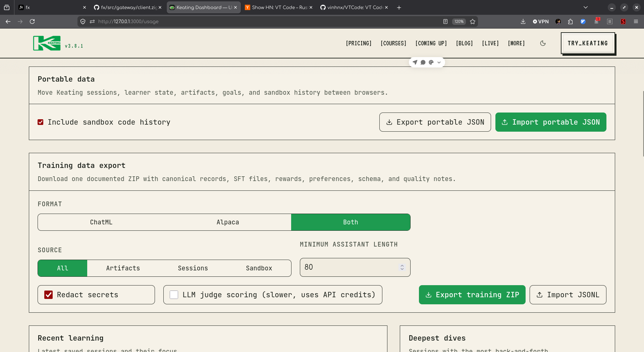Screen dimensions: 644x352
Task: Switch to the fx tab
Action: coord(52,7)
